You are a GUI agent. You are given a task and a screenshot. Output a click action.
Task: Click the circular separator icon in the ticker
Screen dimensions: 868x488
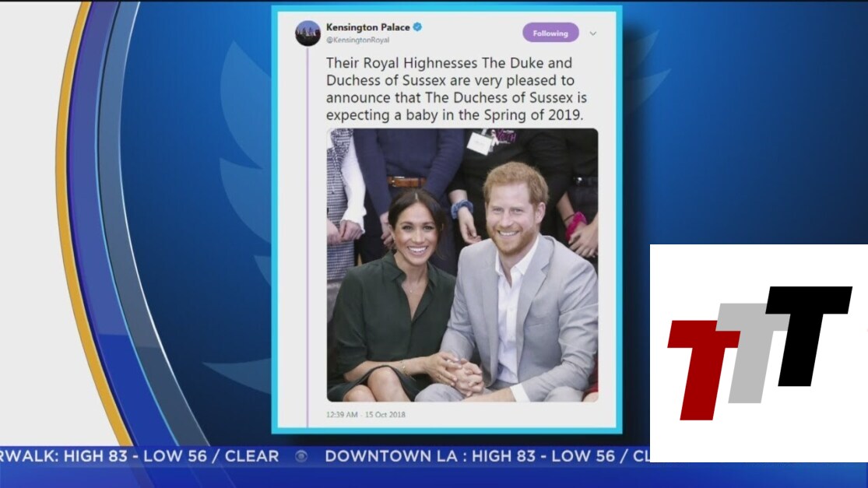point(301,456)
